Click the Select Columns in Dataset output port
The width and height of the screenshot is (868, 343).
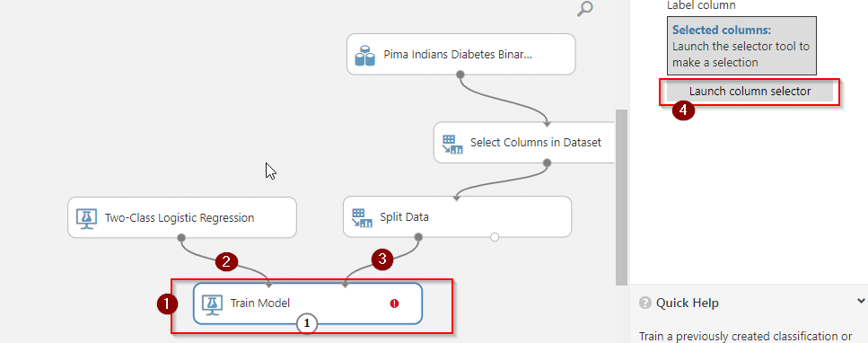click(548, 163)
